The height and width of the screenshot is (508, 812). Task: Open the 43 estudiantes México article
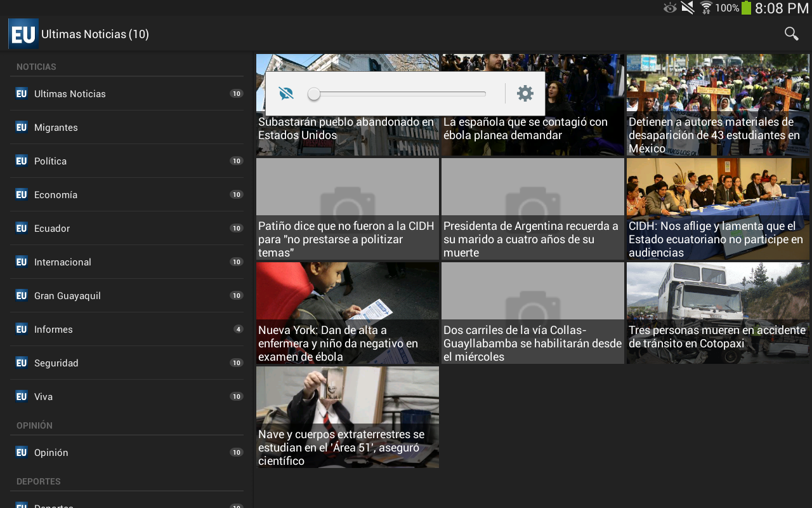click(717, 105)
